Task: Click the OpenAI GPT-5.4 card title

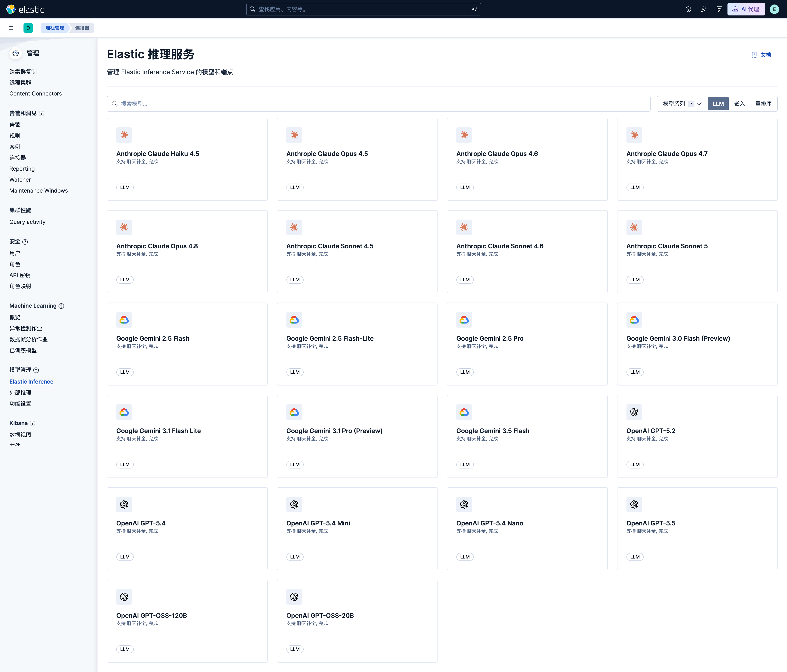Action: coord(141,523)
